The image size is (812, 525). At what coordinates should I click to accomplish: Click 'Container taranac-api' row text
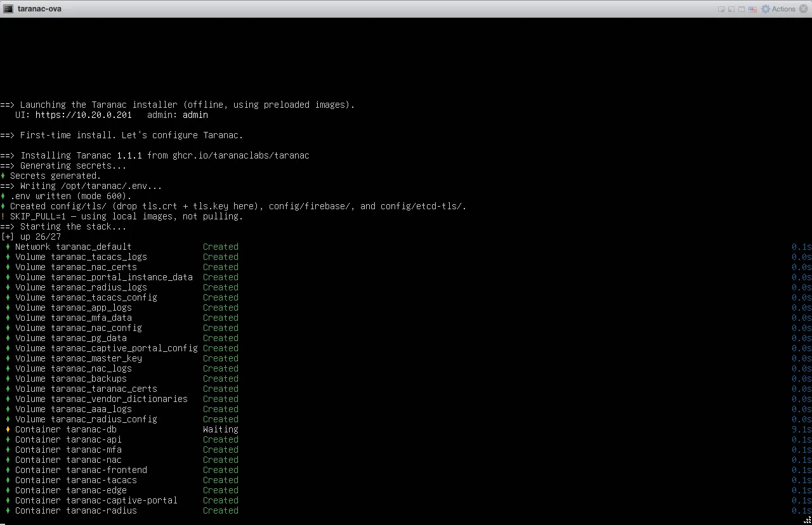pos(69,439)
